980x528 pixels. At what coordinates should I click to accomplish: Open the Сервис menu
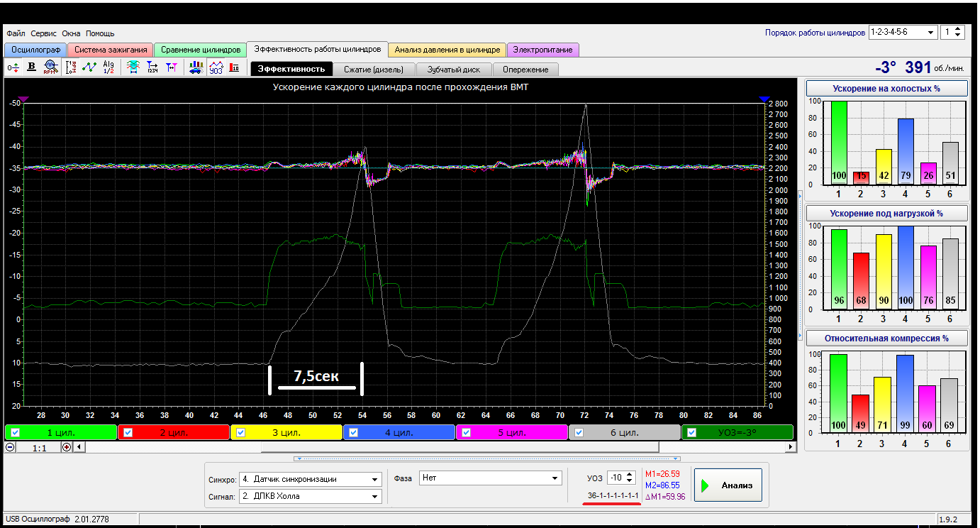point(44,33)
